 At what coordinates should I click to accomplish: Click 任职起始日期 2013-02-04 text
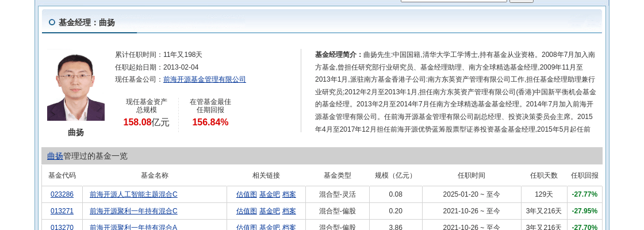pos(156,67)
